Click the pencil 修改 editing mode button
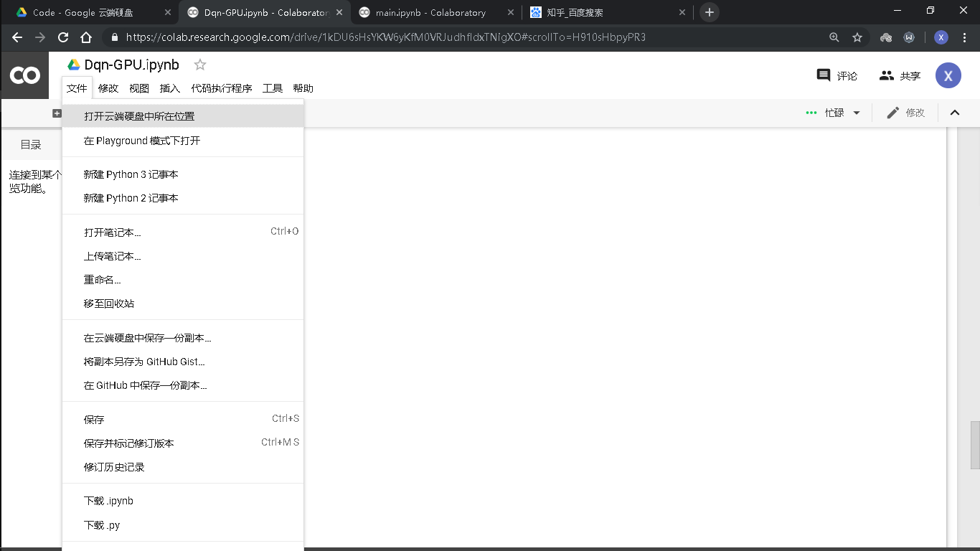 (905, 113)
